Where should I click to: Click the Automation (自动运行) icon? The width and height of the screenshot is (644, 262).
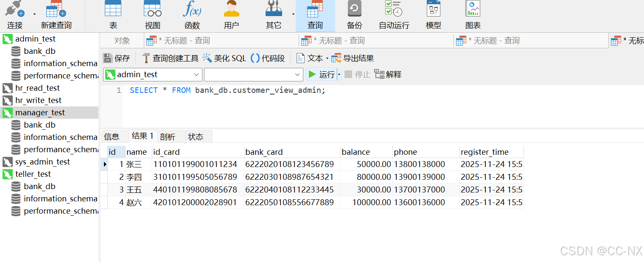point(394,8)
